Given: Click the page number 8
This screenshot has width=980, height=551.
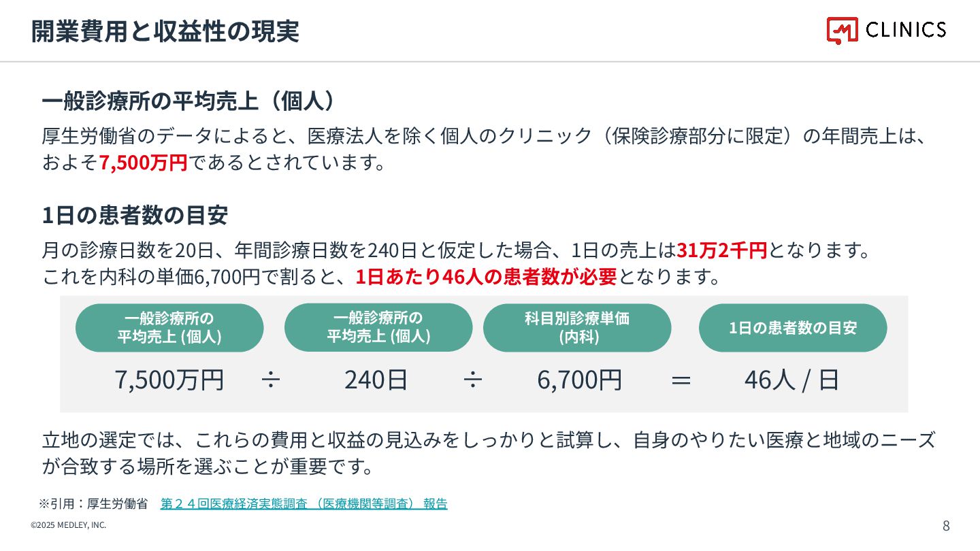Looking at the screenshot, I should click(946, 525).
